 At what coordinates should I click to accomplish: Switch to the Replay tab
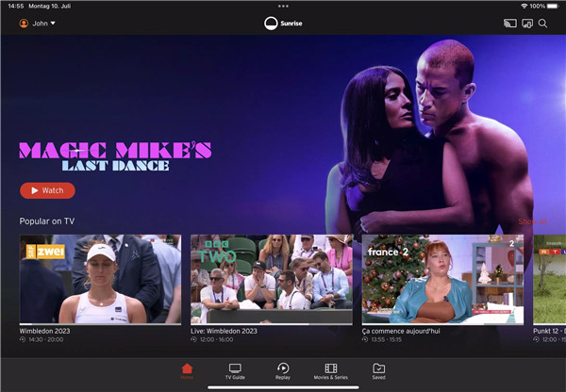283,370
